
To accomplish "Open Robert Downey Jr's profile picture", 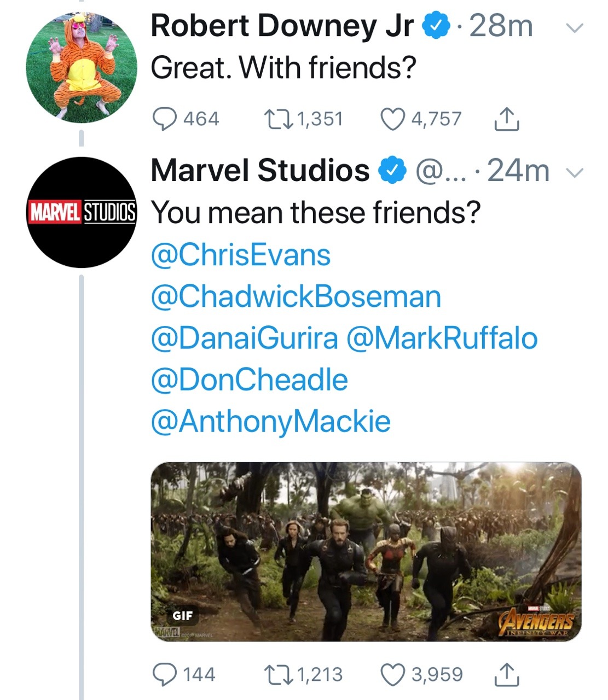I will [82, 67].
